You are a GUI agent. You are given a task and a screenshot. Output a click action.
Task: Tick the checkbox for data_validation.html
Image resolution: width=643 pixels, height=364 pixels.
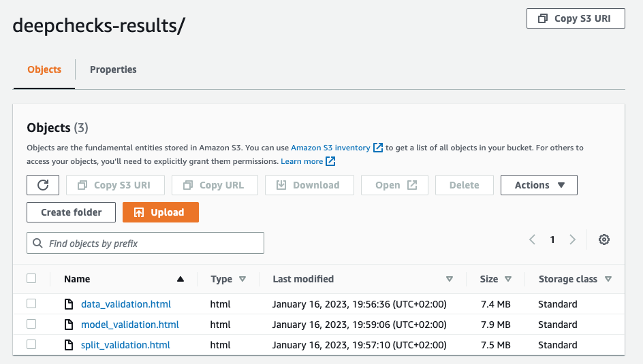(31, 304)
